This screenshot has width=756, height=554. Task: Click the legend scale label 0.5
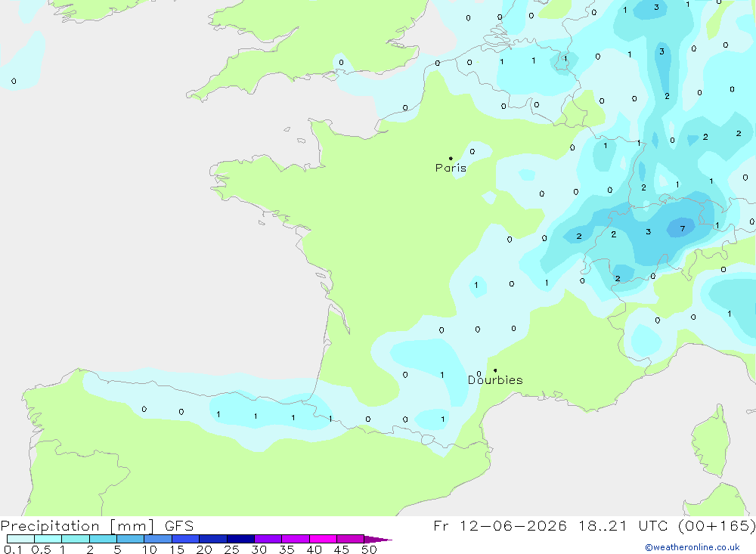coord(41,549)
